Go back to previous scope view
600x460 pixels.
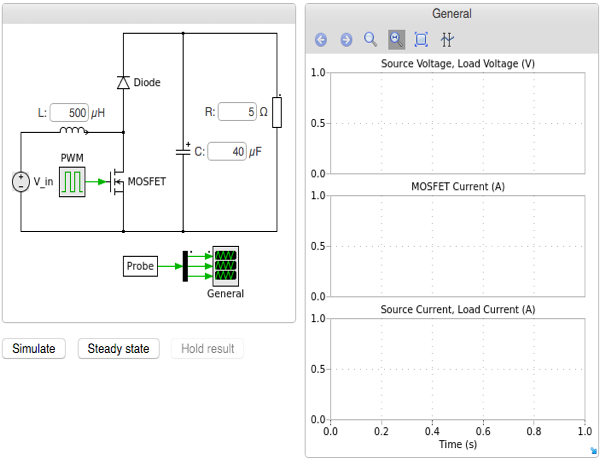(x=321, y=39)
